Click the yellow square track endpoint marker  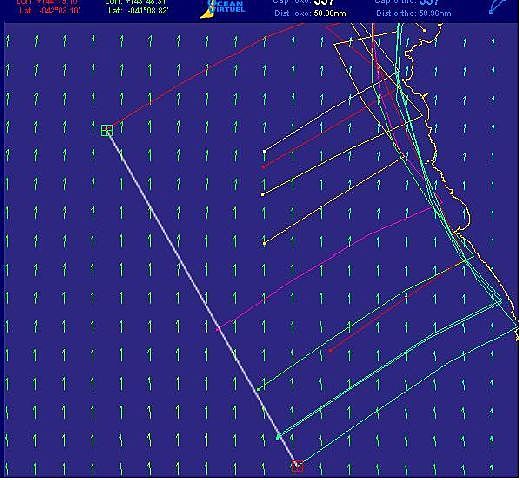tap(263, 194)
